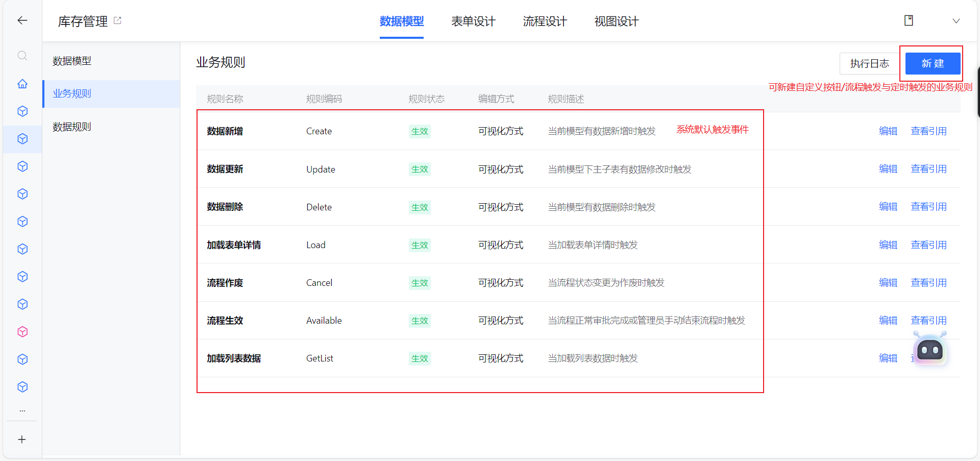Click the 数据更新 rule name
This screenshot has width=980, height=461.
coord(225,169)
